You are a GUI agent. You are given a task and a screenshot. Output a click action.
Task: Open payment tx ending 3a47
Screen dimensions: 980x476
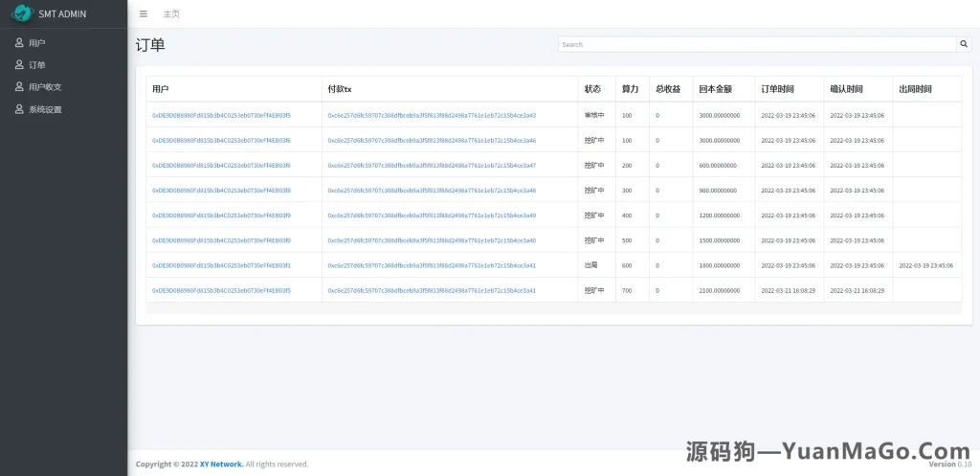pyautogui.click(x=432, y=165)
